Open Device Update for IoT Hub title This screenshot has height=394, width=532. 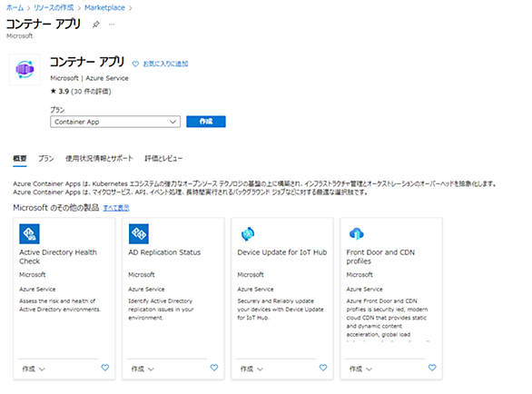pyautogui.click(x=282, y=252)
